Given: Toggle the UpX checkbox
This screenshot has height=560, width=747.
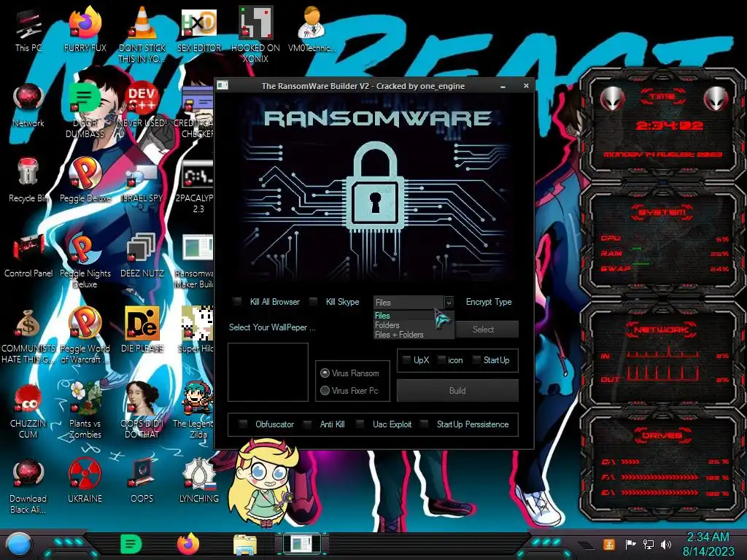Looking at the screenshot, I should 406,360.
